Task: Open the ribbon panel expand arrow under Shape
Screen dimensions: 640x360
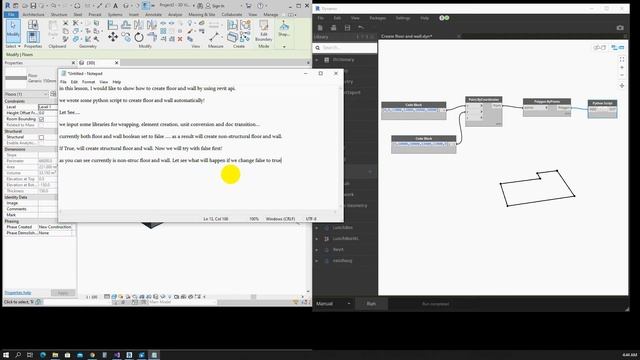Action: (x=284, y=47)
